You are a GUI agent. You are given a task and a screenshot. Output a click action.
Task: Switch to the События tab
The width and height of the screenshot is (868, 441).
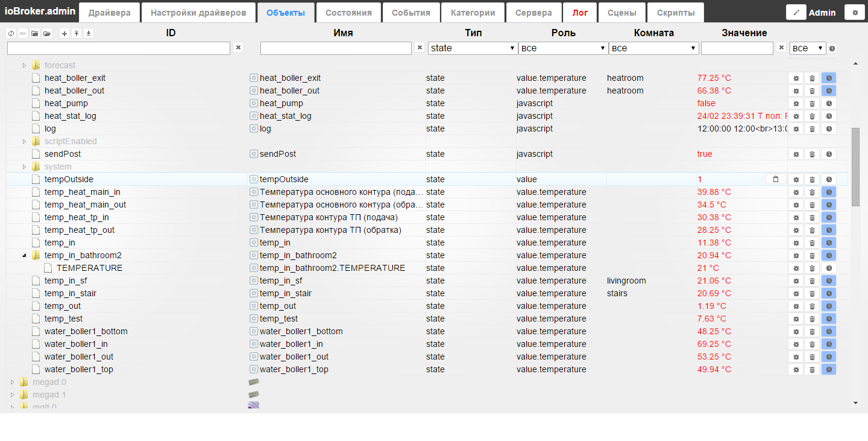(411, 13)
